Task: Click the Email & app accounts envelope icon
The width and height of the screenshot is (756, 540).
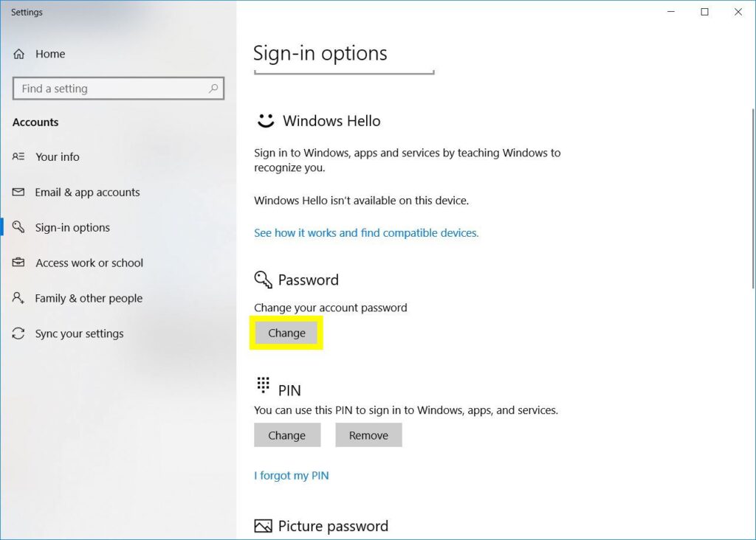Action: pos(19,192)
